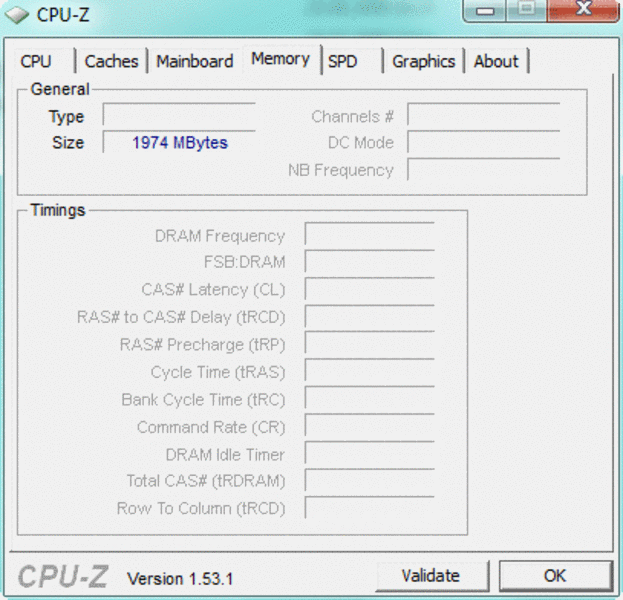The height and width of the screenshot is (600, 623).
Task: Click the RAS# to CAS# Delay field
Action: click(370, 316)
